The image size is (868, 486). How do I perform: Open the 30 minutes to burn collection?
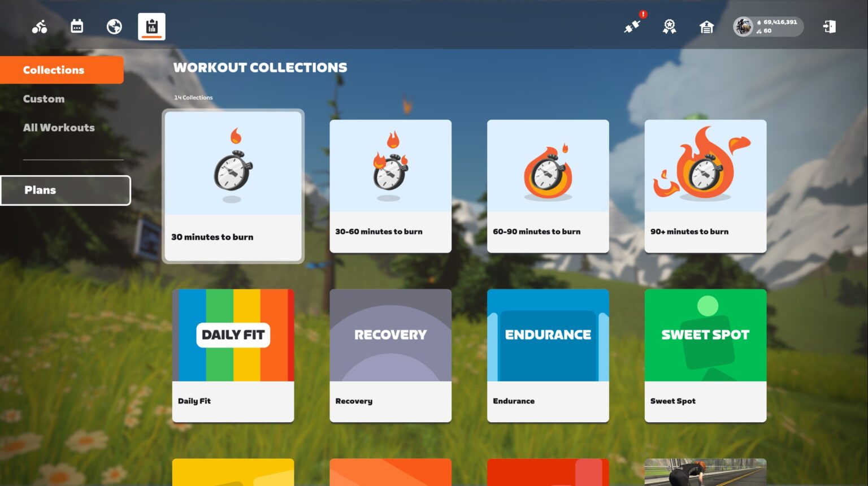pyautogui.click(x=233, y=186)
